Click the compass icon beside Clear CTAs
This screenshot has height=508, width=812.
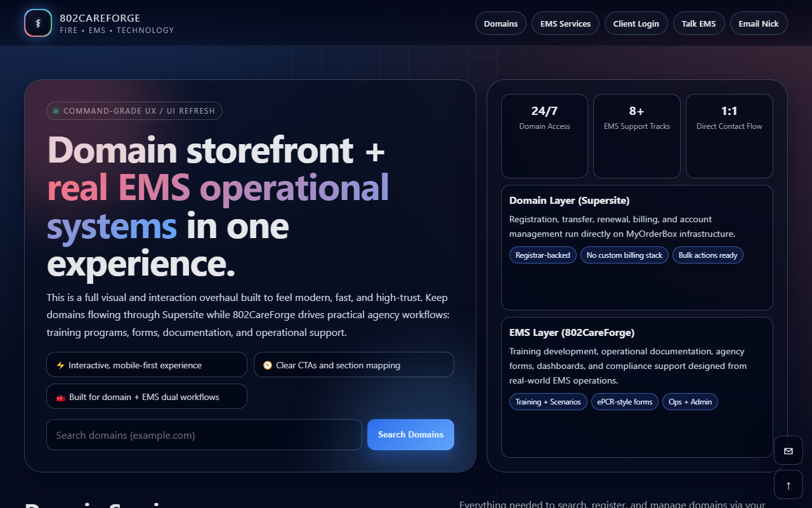tap(268, 365)
